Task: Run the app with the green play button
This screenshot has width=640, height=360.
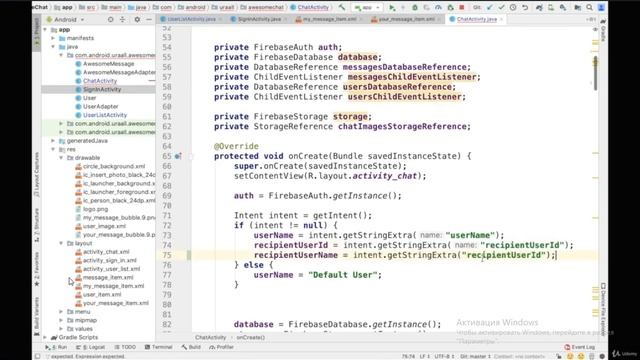Action: click(x=392, y=7)
